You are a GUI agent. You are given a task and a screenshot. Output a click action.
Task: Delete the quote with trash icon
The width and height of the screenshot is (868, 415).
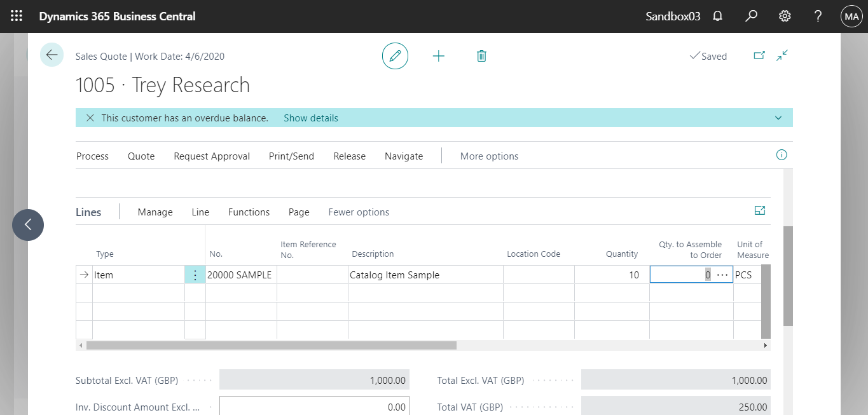(x=481, y=56)
